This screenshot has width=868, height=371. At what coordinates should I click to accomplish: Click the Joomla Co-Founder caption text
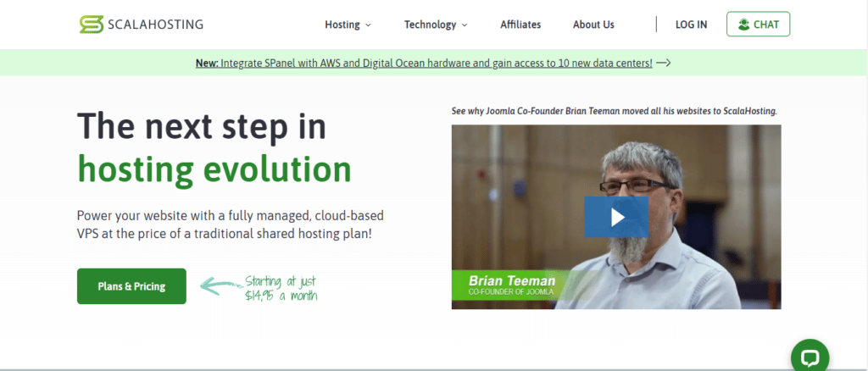[615, 111]
